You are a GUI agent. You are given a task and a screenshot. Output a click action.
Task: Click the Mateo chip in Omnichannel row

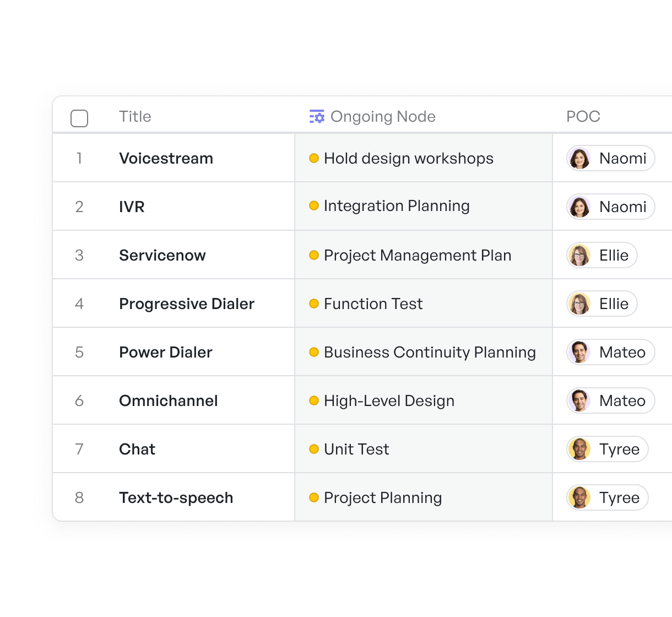pyautogui.click(x=611, y=401)
